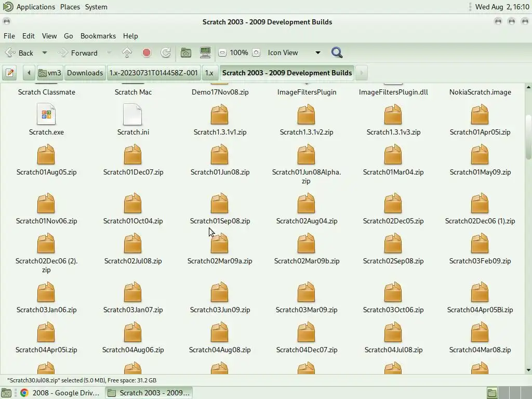Image resolution: width=532 pixels, height=399 pixels.
Task: Show earlier path buttons with left arrow
Action: click(x=29, y=73)
